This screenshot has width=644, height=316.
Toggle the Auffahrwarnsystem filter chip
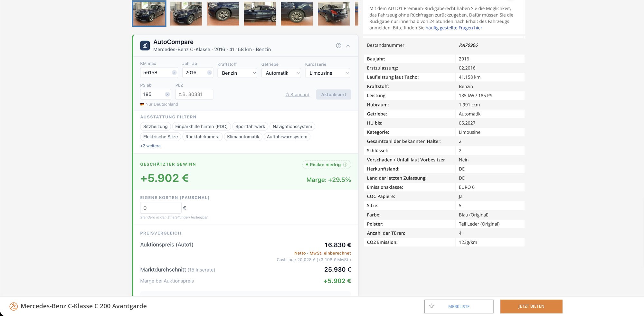(x=287, y=137)
